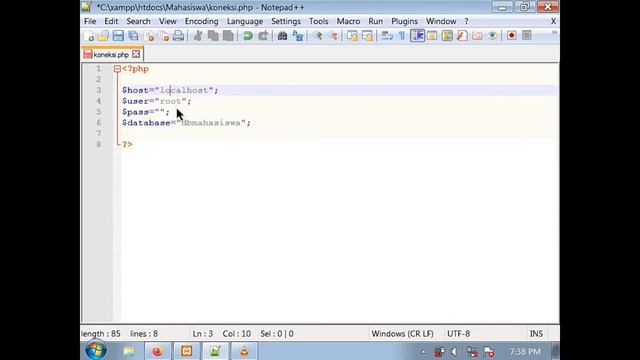Open the ? help menu

pos(466,21)
